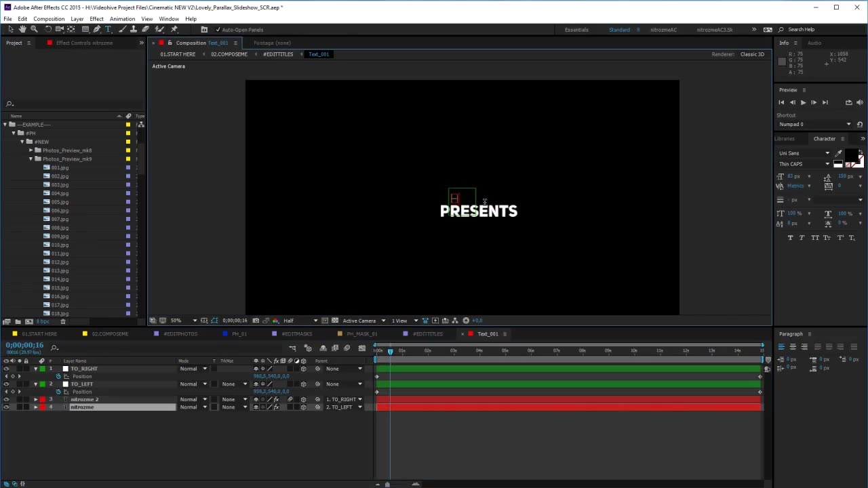This screenshot has width=868, height=488.
Task: Select the Selection arrow tool
Action: tap(10, 29)
